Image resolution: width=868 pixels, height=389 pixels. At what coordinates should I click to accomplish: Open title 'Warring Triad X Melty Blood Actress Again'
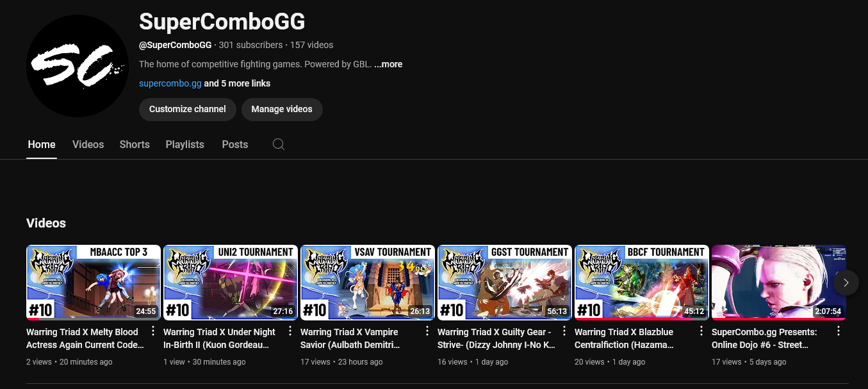click(x=85, y=338)
